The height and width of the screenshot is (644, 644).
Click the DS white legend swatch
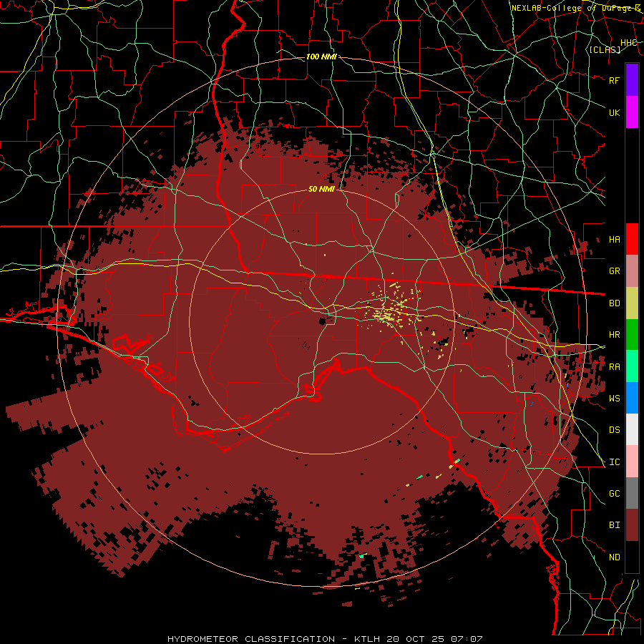(x=632, y=429)
